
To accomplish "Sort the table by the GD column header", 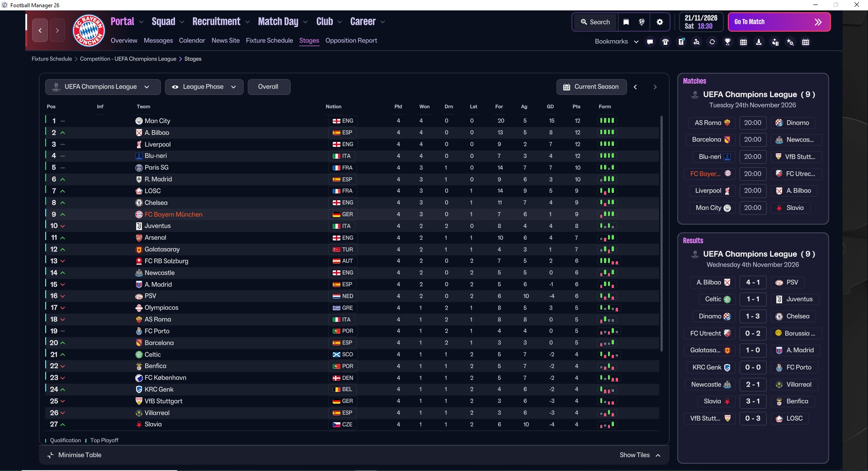I will click(x=550, y=107).
